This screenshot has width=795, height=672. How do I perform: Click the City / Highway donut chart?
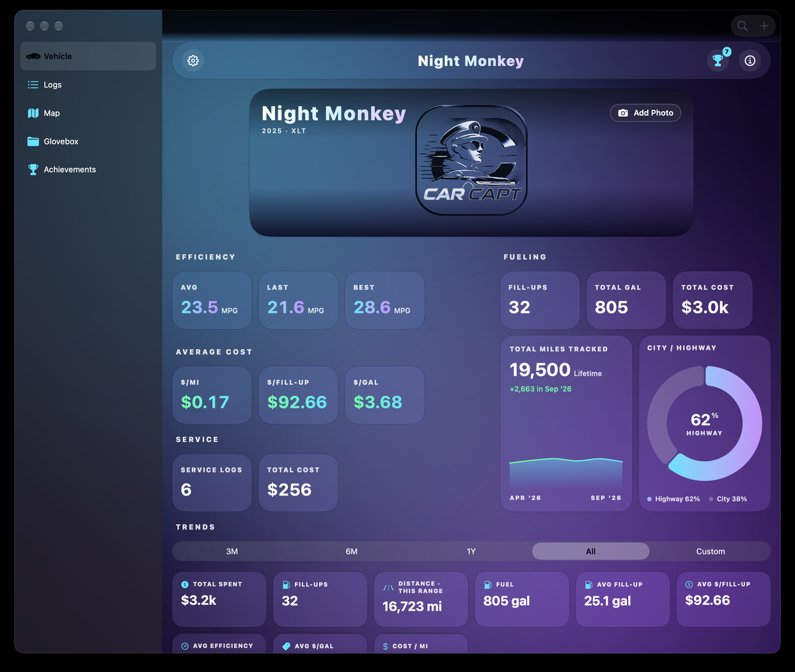coord(705,423)
